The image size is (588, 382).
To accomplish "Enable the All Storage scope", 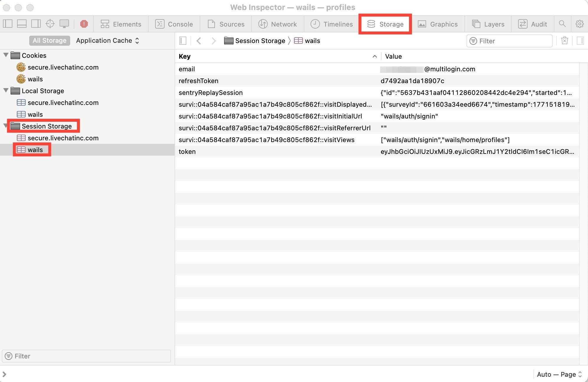I will [49, 40].
